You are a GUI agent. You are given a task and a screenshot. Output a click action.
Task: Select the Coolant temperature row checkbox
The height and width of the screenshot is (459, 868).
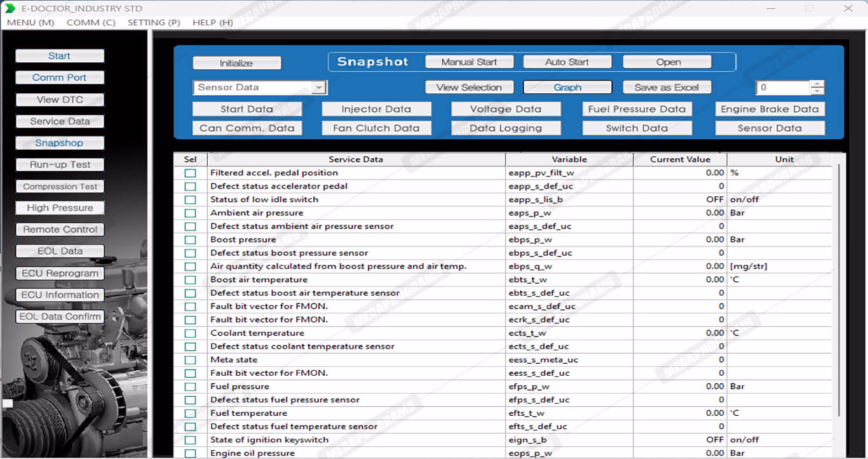coord(190,333)
